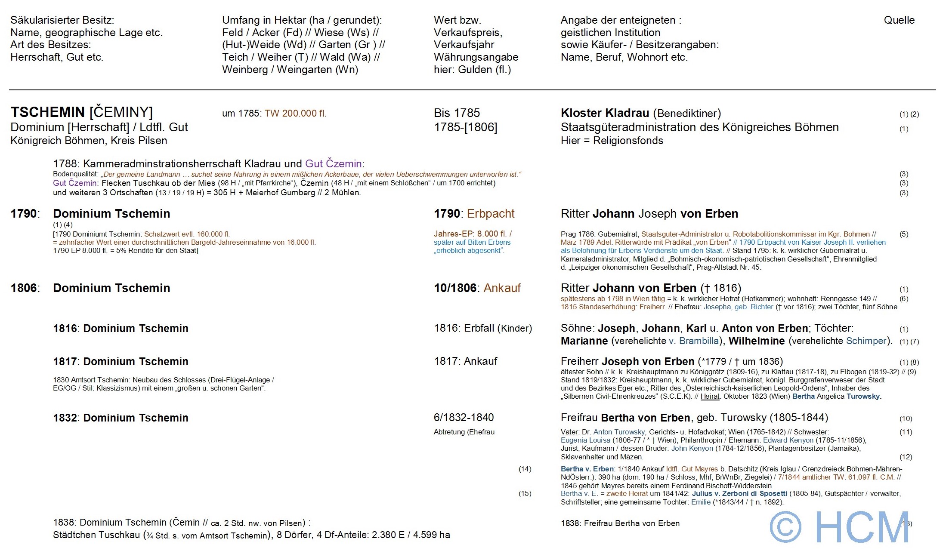Screen dimensions: 949x560
Task: Click the blue Eugenia Louisa name
Action: [585, 440]
